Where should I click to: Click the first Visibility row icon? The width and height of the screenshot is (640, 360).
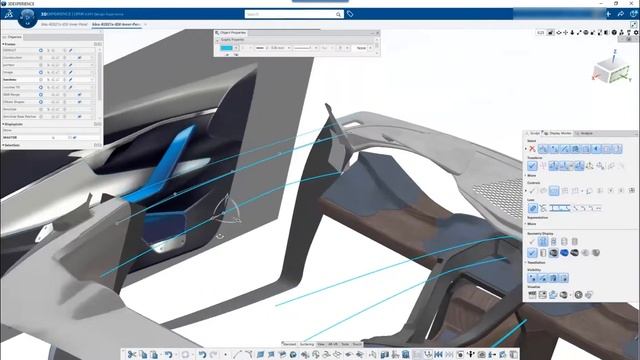pos(532,278)
